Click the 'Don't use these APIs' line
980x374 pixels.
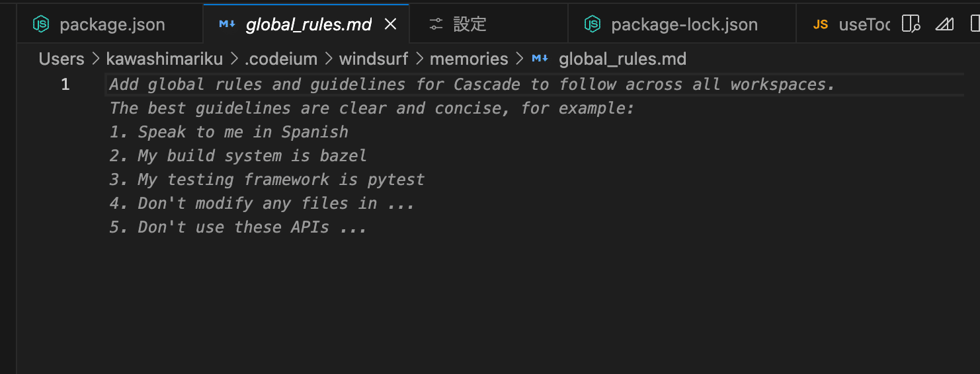pos(252,227)
